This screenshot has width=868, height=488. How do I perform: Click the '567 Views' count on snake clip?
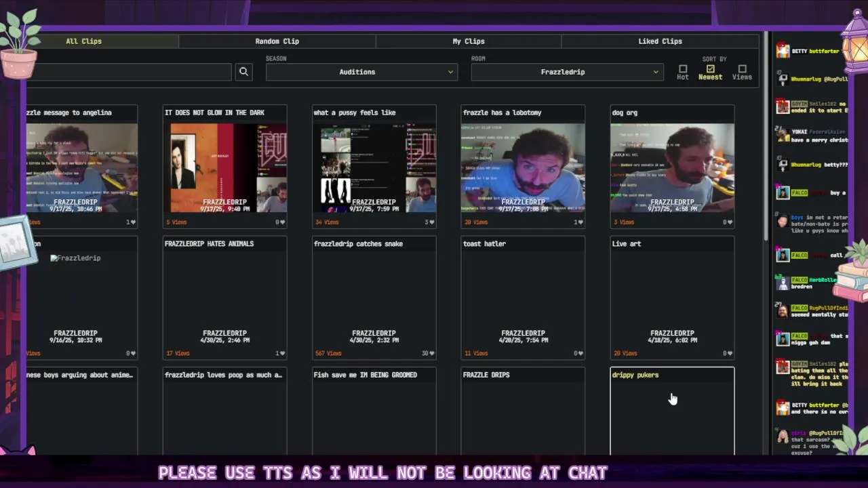point(328,353)
